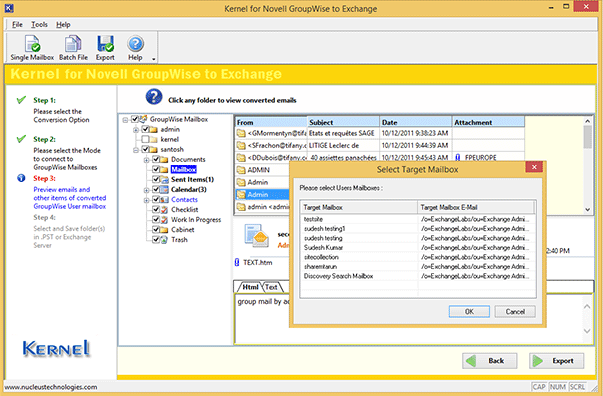603x396 pixels.
Task: Expand the Contacts tree node
Action: point(146,200)
